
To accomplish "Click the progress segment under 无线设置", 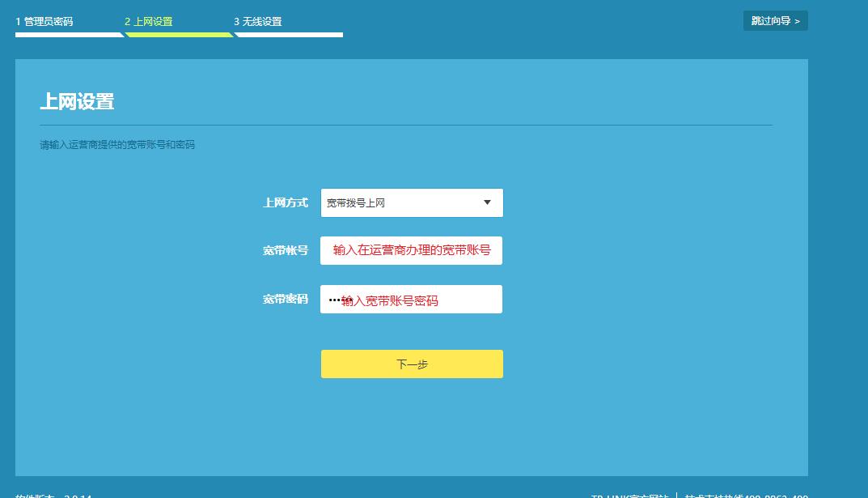I will click(x=289, y=36).
